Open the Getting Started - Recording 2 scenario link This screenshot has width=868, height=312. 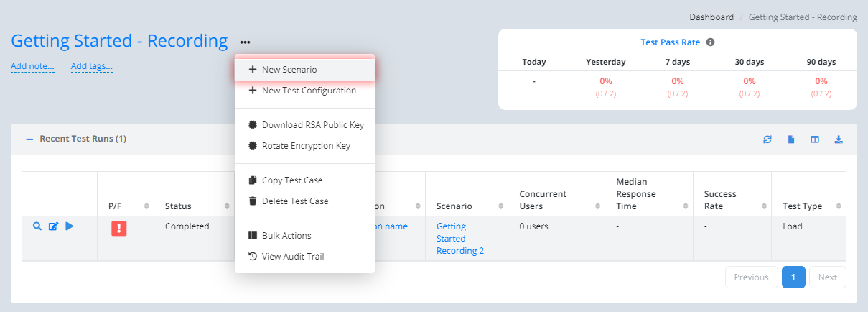[460, 239]
